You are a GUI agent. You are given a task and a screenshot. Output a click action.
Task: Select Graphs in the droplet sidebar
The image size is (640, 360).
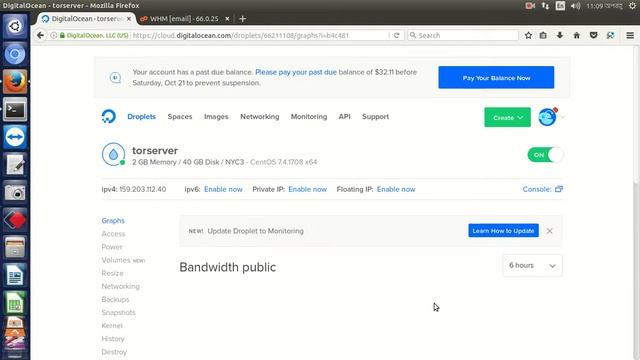click(x=113, y=221)
